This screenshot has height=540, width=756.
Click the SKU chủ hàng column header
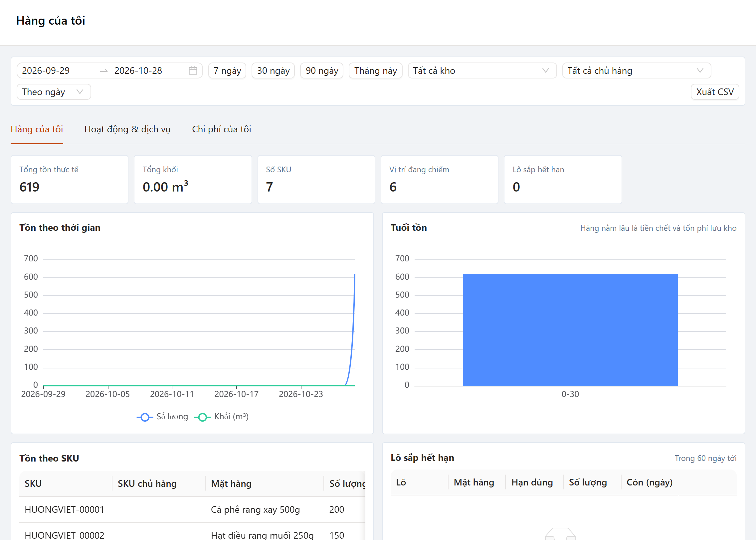(159, 483)
